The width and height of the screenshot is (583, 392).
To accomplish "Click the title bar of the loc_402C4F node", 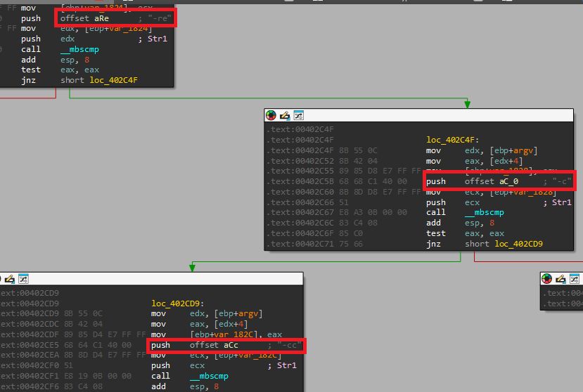I will coord(422,115).
